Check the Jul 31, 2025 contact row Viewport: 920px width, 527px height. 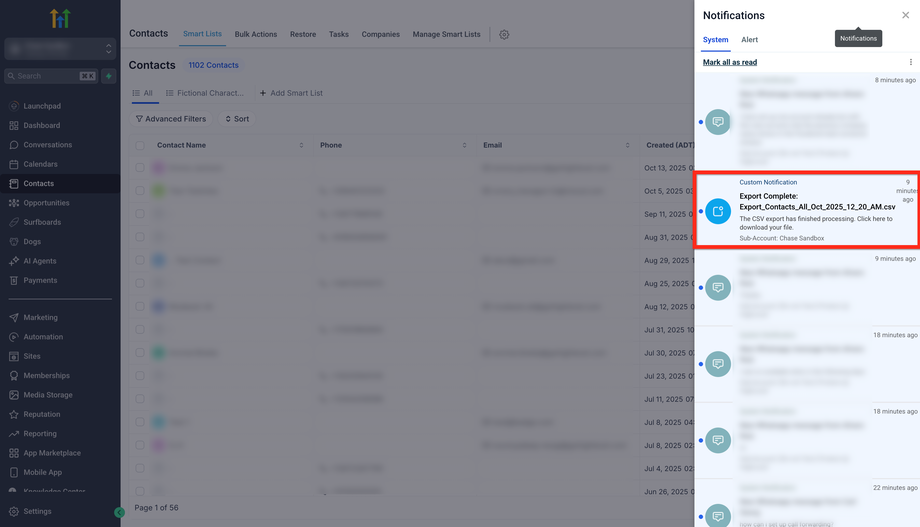[140, 330]
